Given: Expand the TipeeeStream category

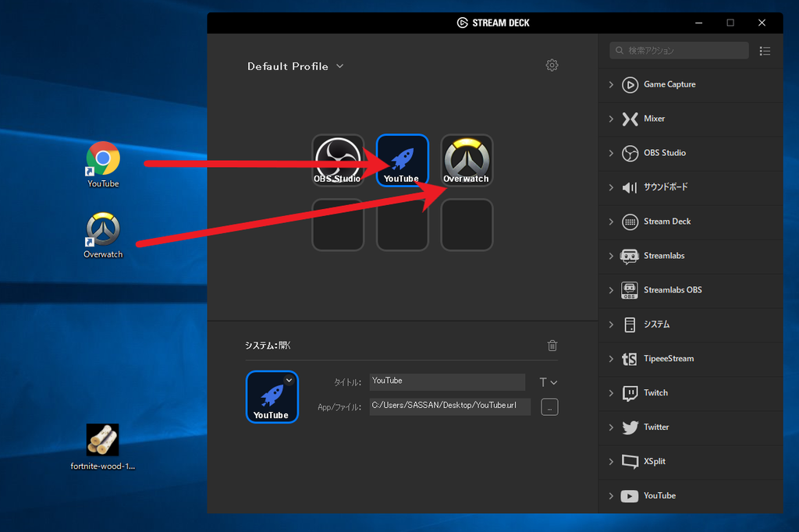Looking at the screenshot, I should [611, 359].
